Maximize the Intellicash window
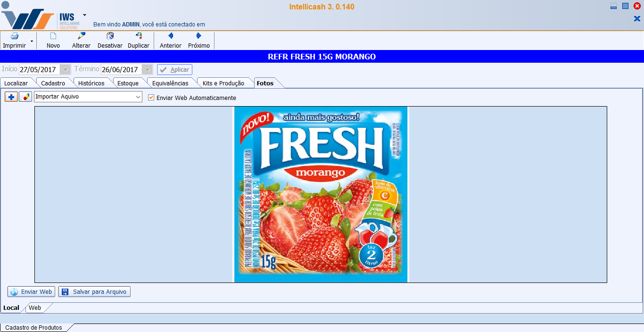Viewport: 644px width, 332px height. point(625,6)
